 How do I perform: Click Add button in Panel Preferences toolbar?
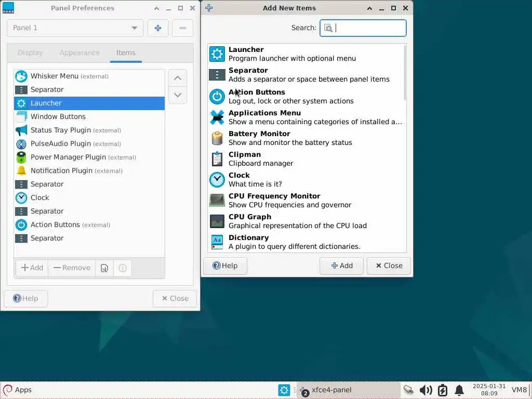(32, 268)
